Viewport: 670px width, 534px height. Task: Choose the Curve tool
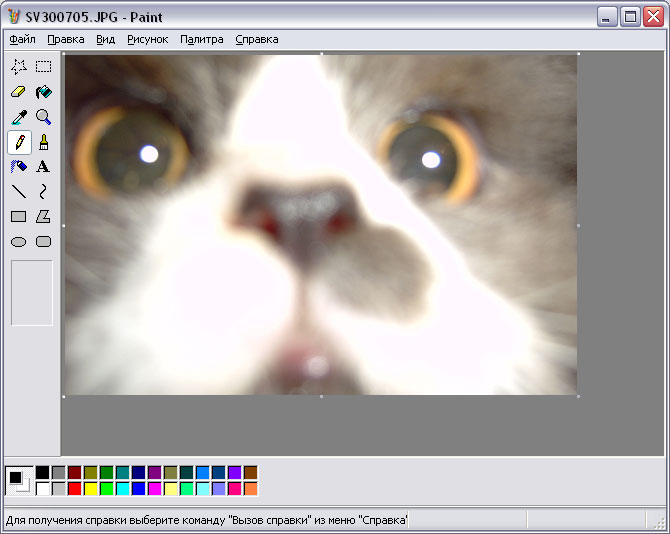coord(44,192)
